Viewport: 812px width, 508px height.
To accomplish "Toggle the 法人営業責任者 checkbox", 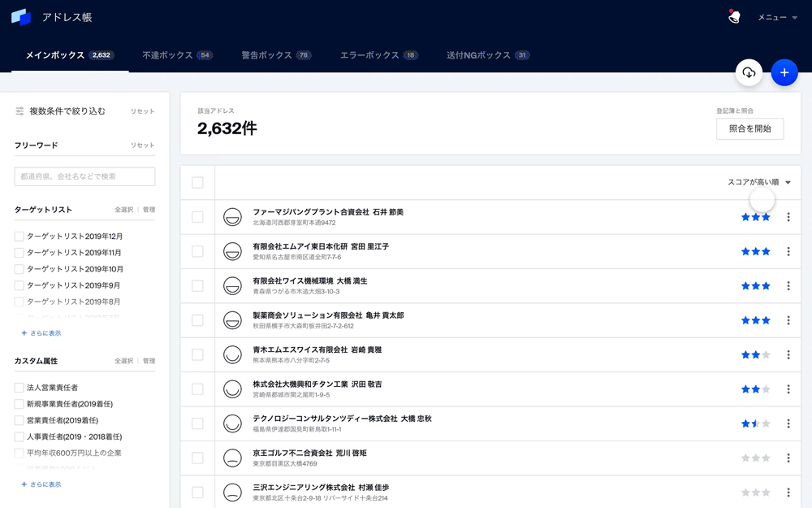I will pyautogui.click(x=19, y=388).
